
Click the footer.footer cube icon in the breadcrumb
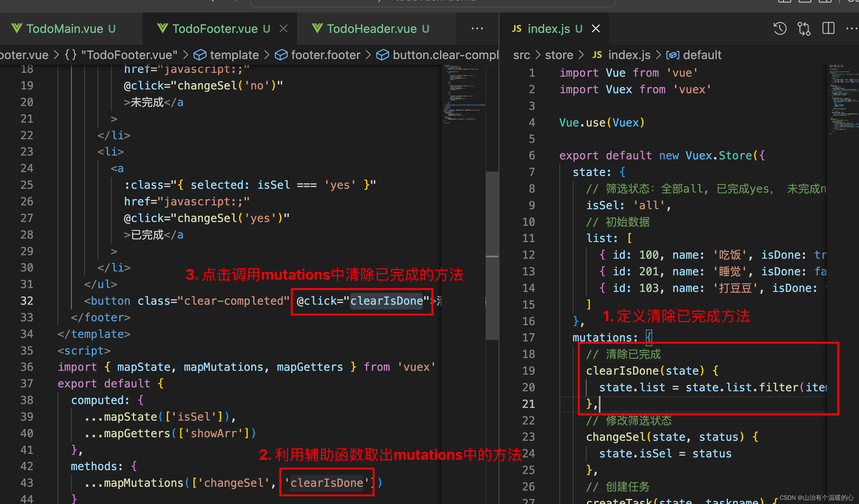pos(281,55)
